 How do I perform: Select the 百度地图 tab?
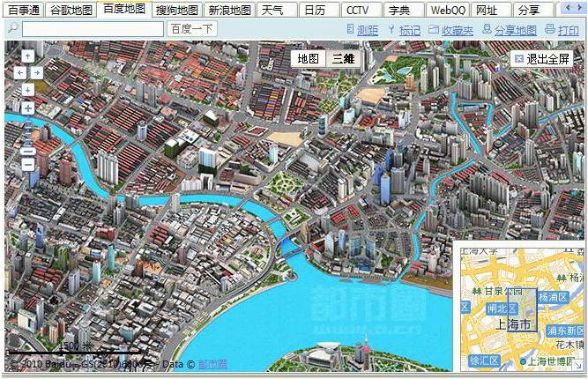124,9
